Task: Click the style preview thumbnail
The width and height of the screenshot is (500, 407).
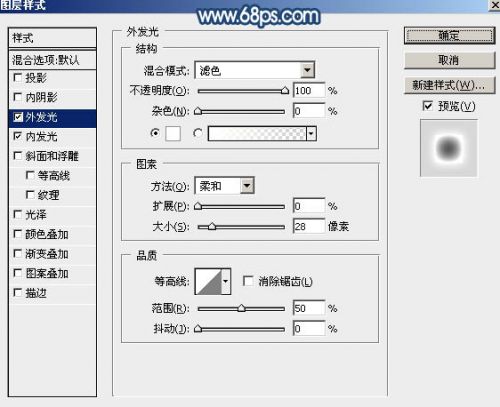Action: [449, 148]
